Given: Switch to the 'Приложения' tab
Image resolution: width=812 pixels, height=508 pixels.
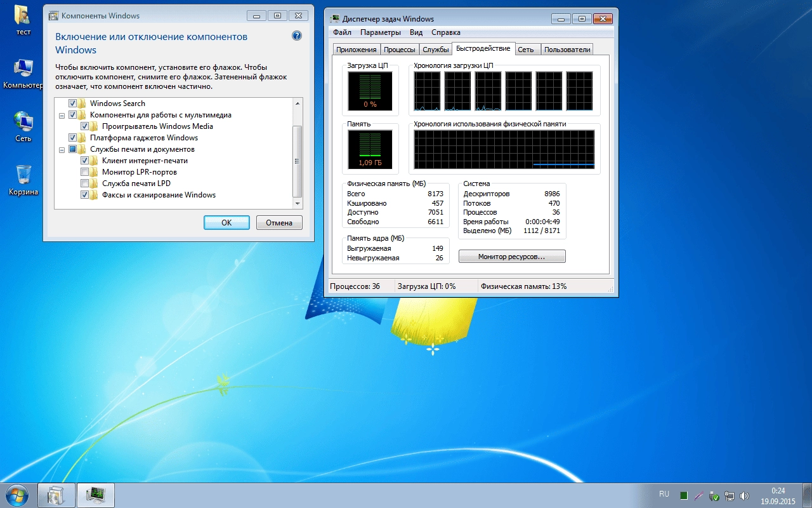Looking at the screenshot, I should tap(357, 50).
